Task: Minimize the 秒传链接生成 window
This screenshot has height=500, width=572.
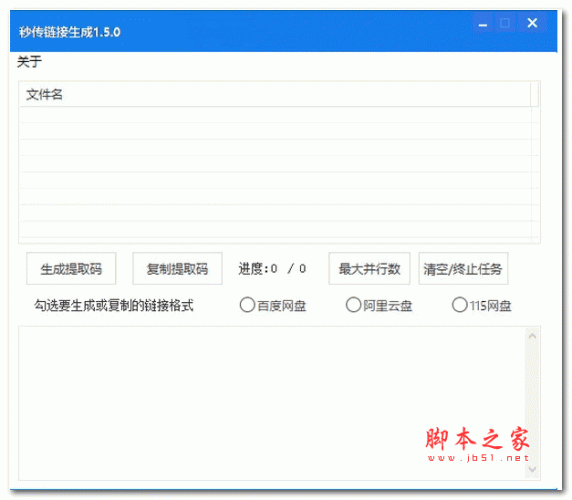Action: coord(483,24)
